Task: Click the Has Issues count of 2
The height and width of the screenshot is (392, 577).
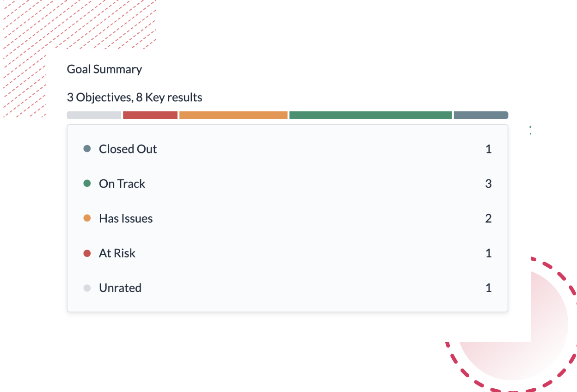Action: click(488, 218)
